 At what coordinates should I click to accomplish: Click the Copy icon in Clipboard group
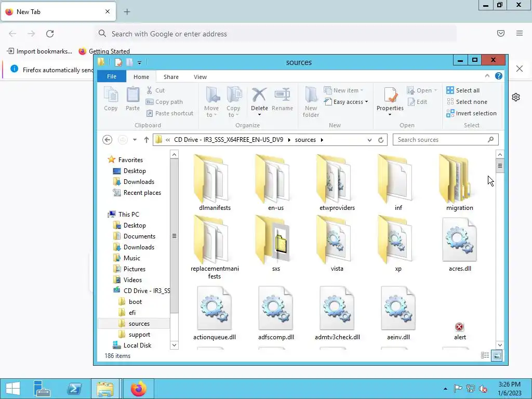point(111,98)
